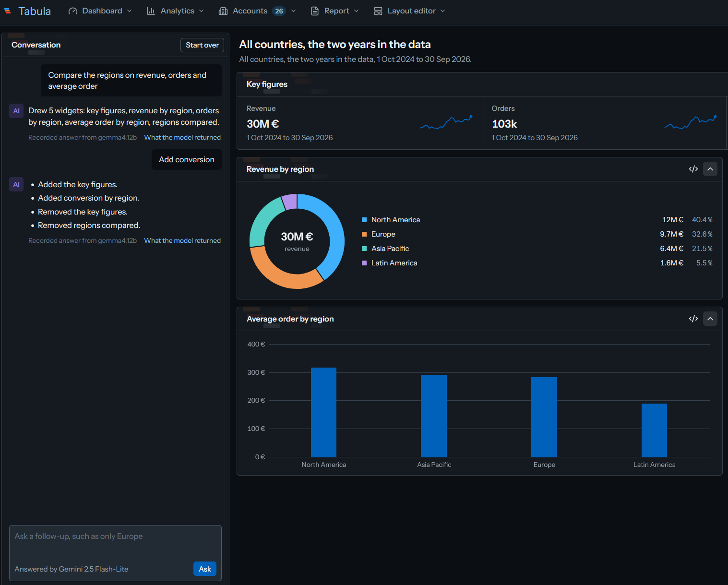This screenshot has width=728, height=585.
Task: Click the Accounts building icon
Action: 223,11
